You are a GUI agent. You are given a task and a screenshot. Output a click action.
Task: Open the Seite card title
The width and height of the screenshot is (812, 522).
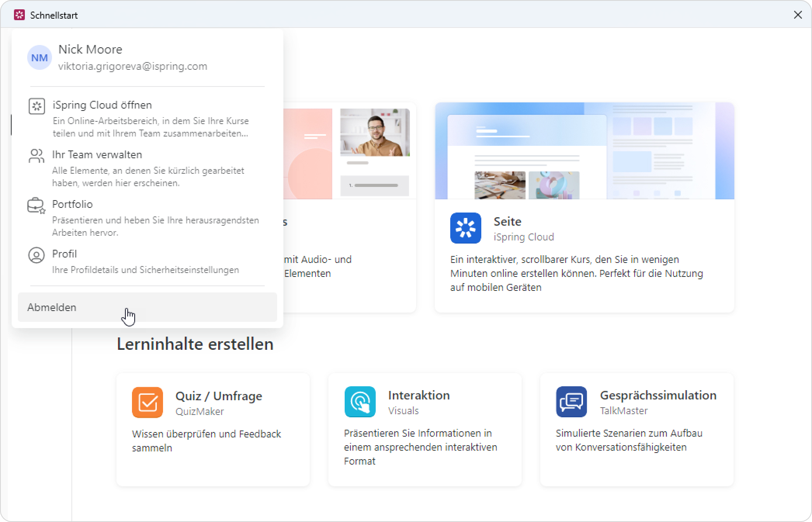[x=507, y=221]
